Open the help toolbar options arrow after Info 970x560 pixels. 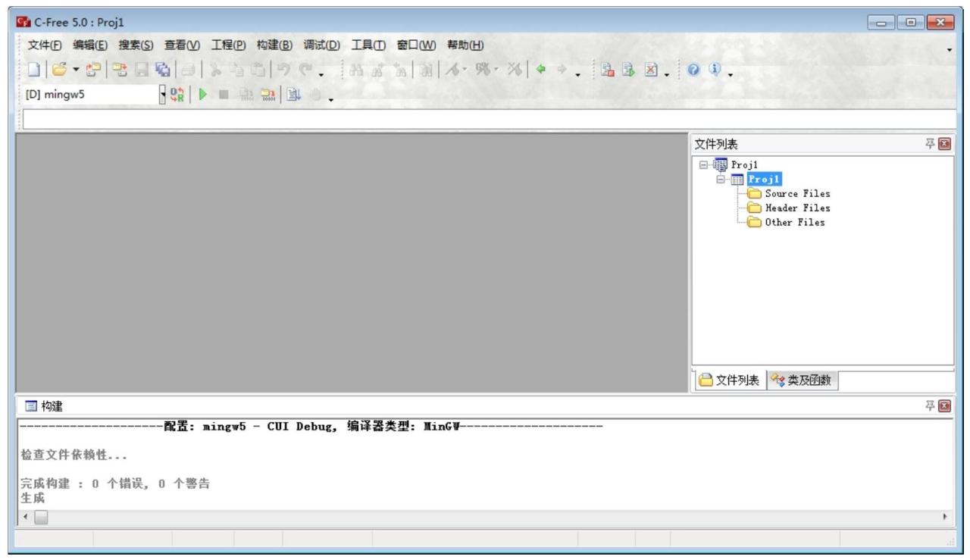731,74
